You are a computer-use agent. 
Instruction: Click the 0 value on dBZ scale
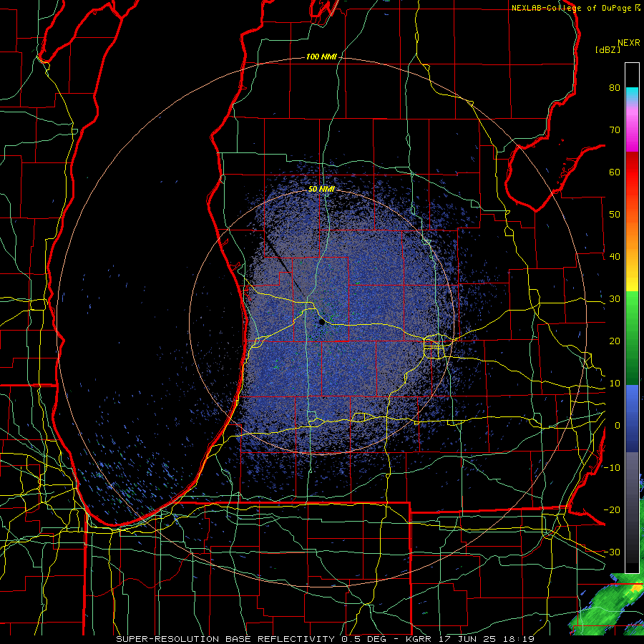coord(618,426)
